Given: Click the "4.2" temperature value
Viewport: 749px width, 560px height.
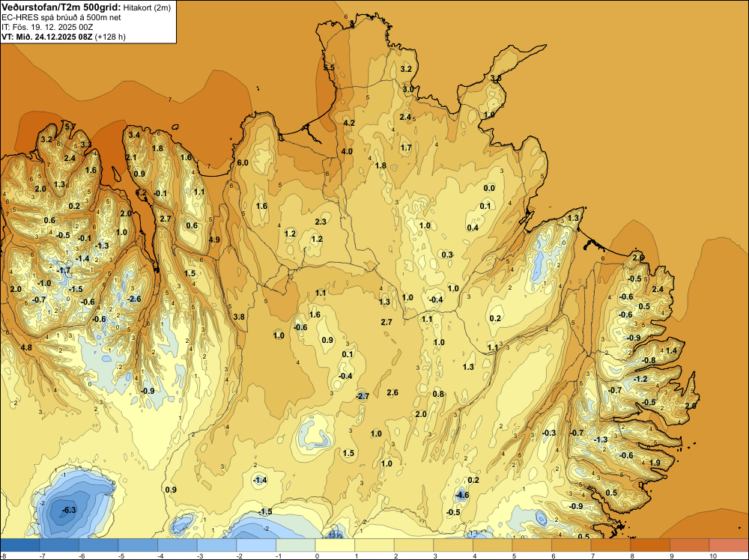Looking at the screenshot, I should tap(349, 123).
